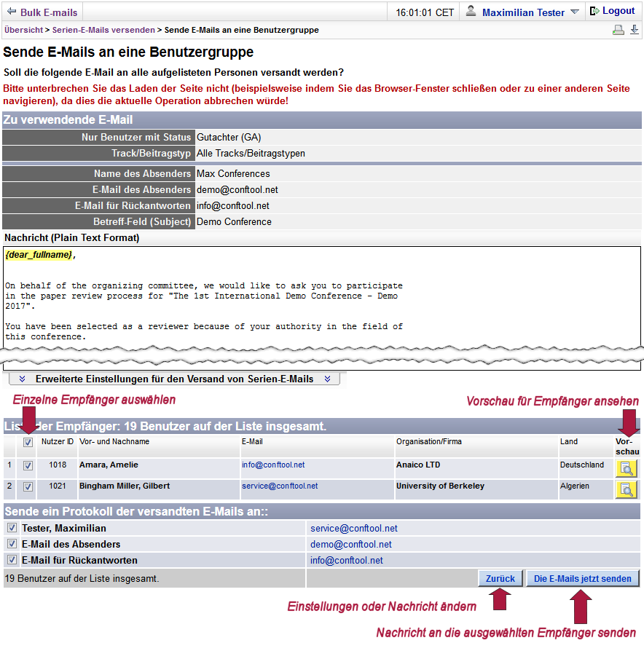Click Die E-Mails jetzt senden button

click(583, 579)
